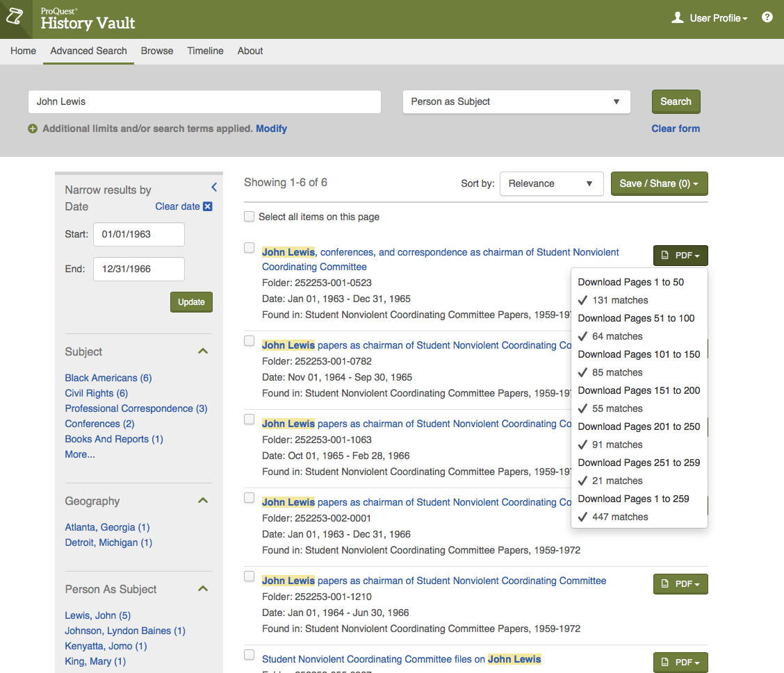Open the Sort by Relevance dropdown
This screenshot has height=673, width=784.
pyautogui.click(x=550, y=183)
